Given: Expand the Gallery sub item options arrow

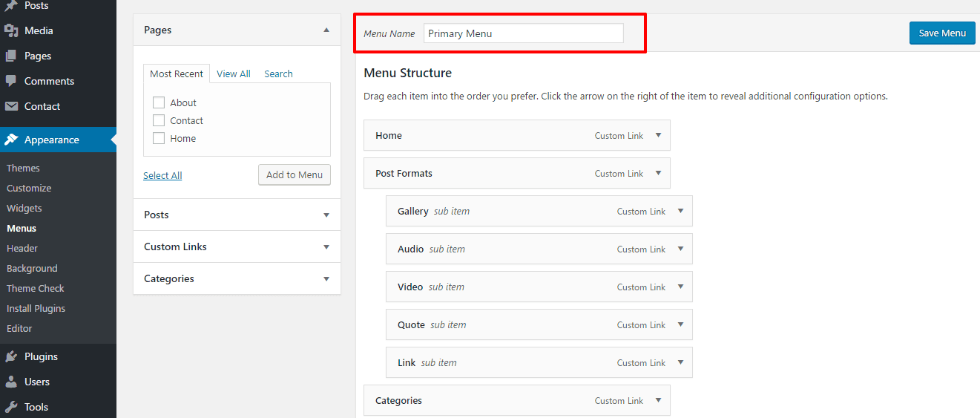Looking at the screenshot, I should pos(680,212).
